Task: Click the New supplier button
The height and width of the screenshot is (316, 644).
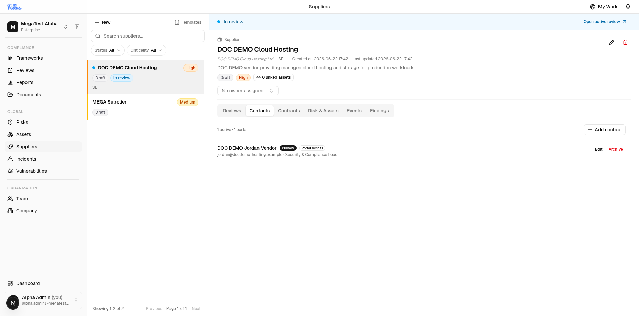Action: click(103, 22)
